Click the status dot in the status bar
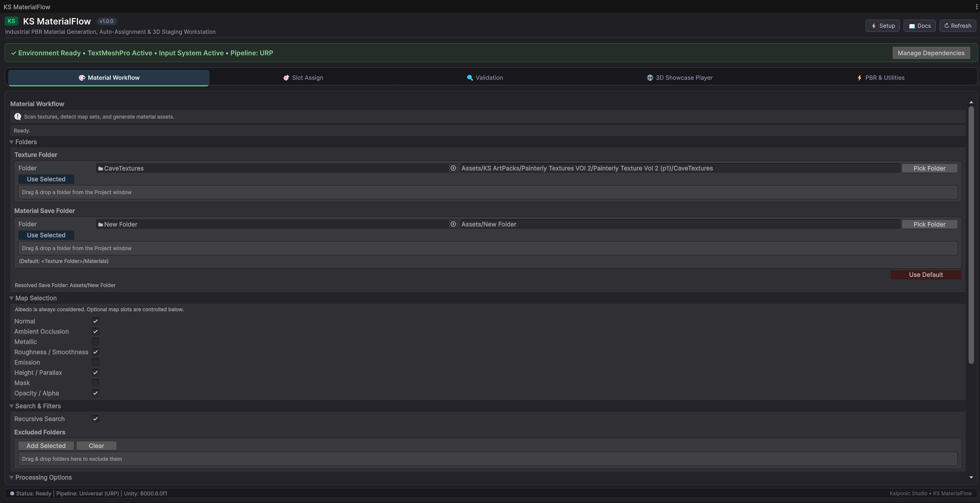 tap(12, 493)
